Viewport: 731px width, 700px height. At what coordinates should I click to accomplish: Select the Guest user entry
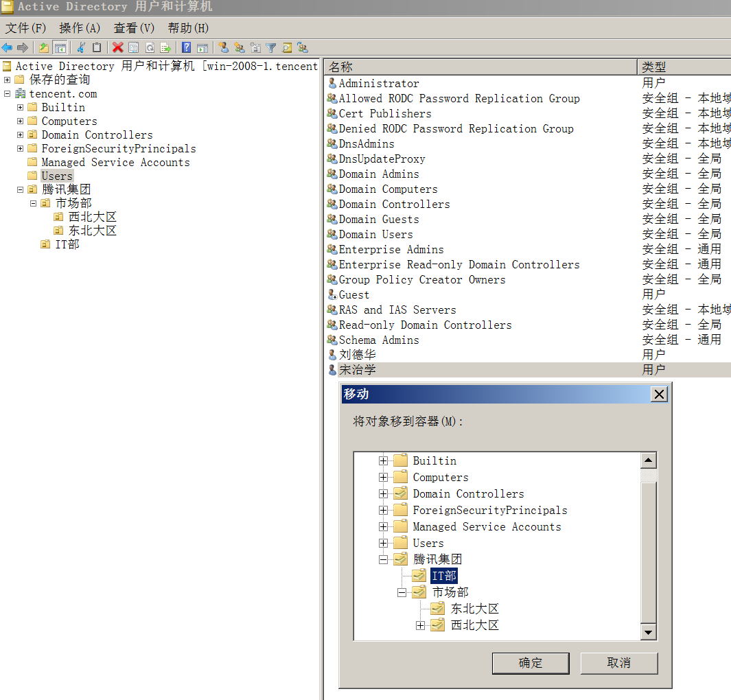click(354, 294)
